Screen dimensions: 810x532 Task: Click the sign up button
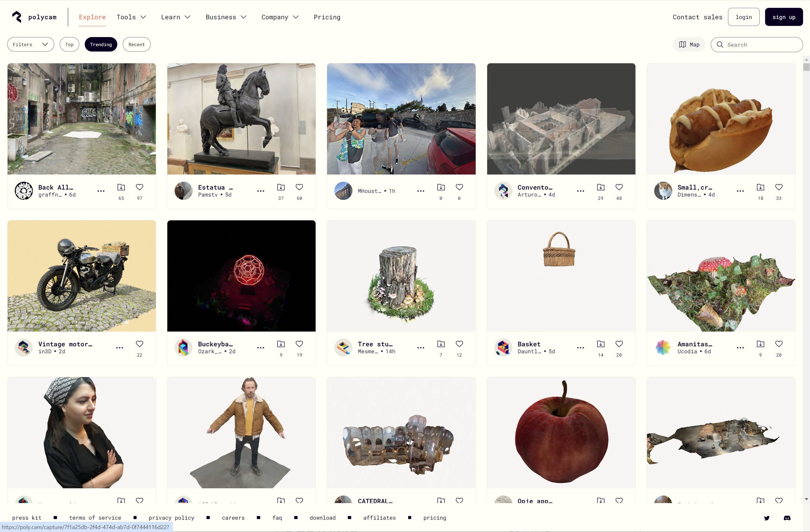click(x=783, y=17)
